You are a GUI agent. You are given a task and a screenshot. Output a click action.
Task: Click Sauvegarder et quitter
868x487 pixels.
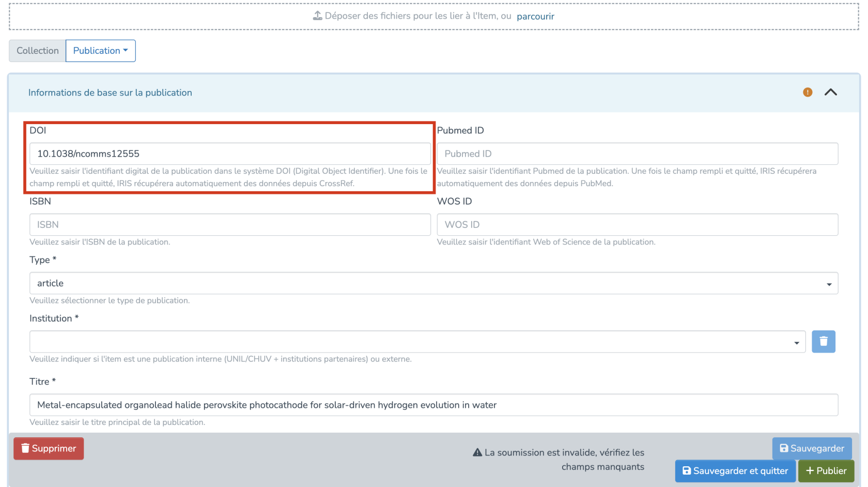point(735,471)
